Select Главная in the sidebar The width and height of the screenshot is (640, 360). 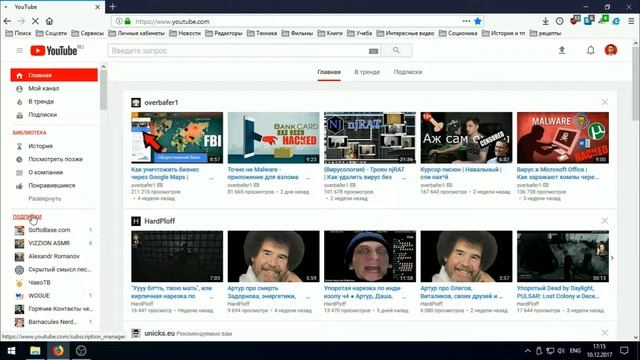54,75
